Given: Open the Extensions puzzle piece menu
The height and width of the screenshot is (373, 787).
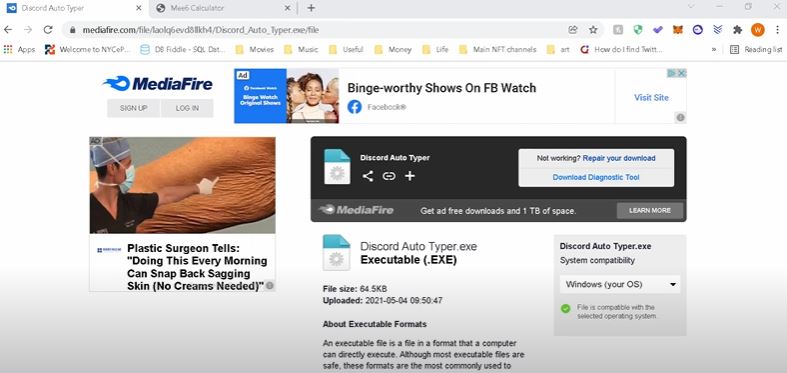Looking at the screenshot, I should 737,30.
